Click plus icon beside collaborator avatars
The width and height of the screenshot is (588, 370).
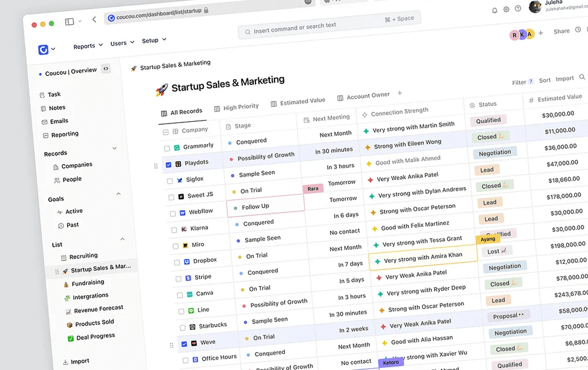coord(541,33)
